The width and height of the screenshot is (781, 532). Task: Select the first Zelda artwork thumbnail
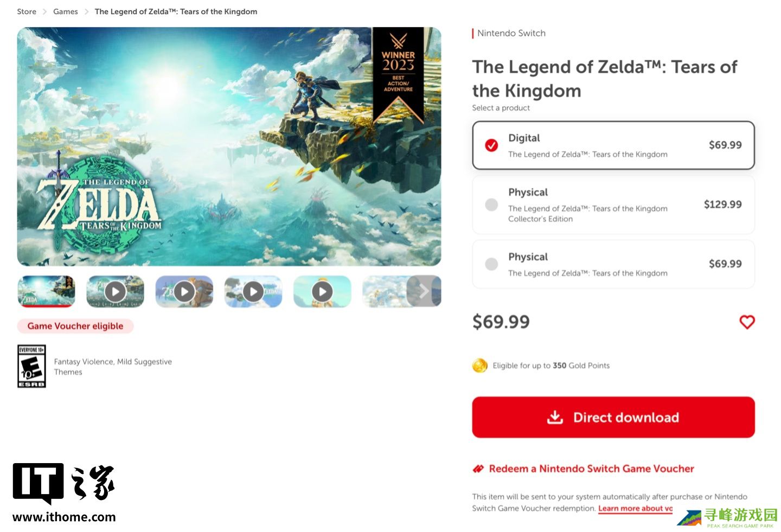(46, 292)
